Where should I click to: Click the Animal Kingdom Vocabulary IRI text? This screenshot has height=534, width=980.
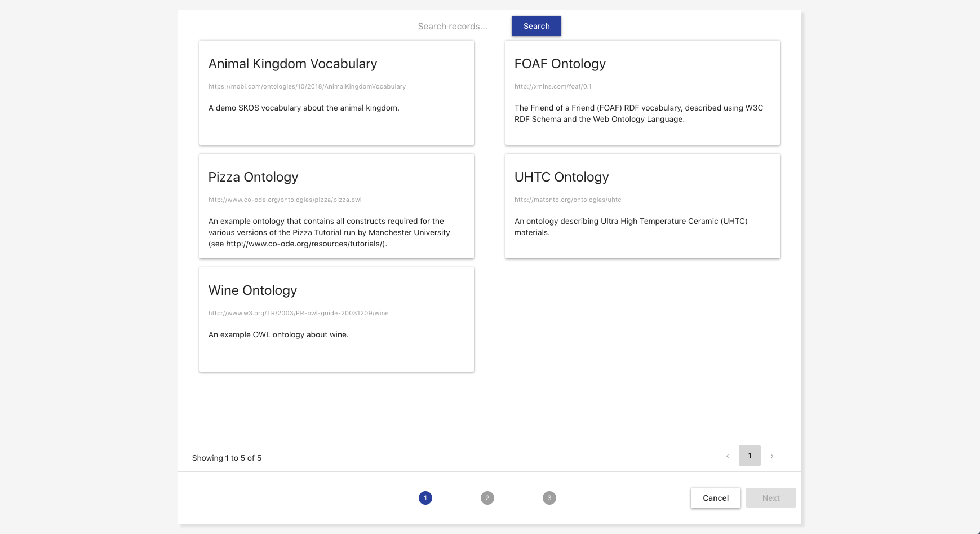[x=307, y=87]
